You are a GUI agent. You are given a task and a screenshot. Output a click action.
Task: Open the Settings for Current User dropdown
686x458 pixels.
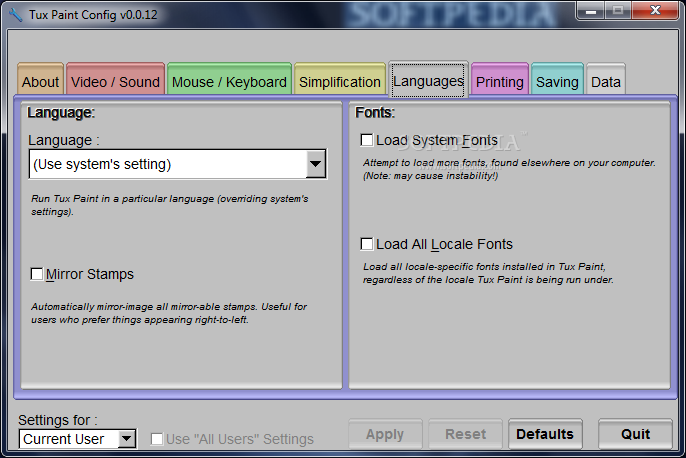[x=77, y=439]
